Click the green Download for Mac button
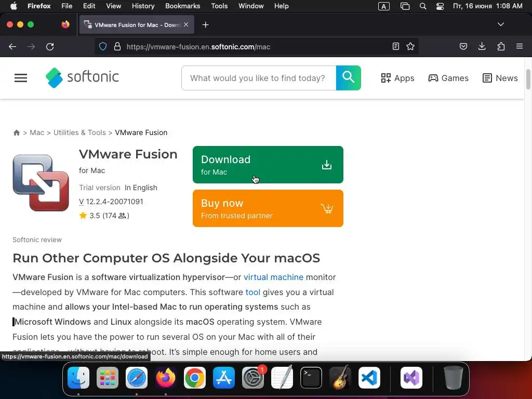The image size is (532, 399). pyautogui.click(x=268, y=165)
